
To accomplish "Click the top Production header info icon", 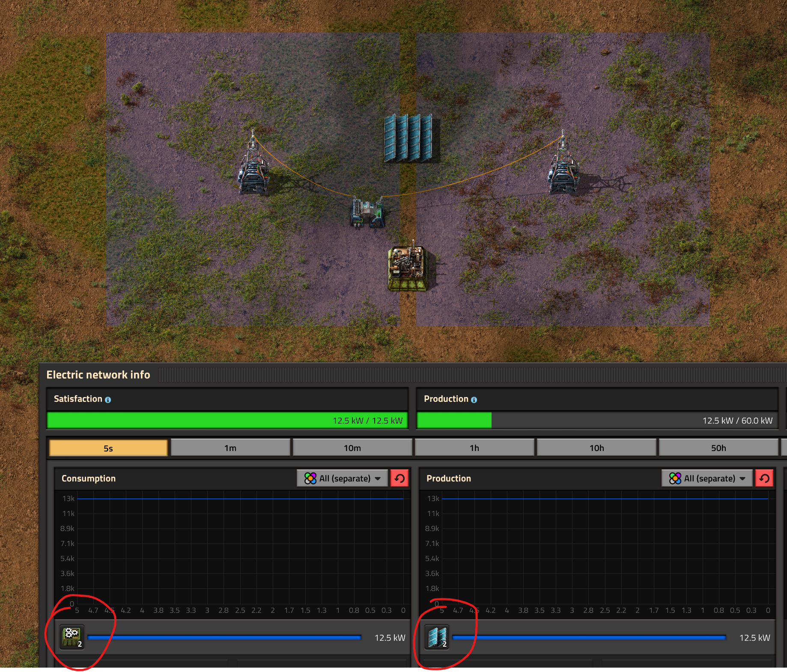I will [474, 400].
